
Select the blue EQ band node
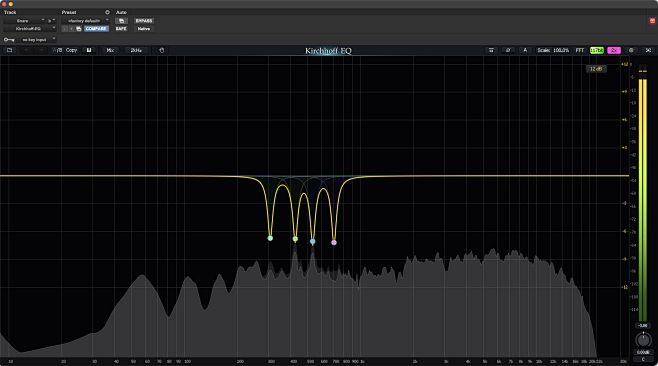pyautogui.click(x=313, y=241)
